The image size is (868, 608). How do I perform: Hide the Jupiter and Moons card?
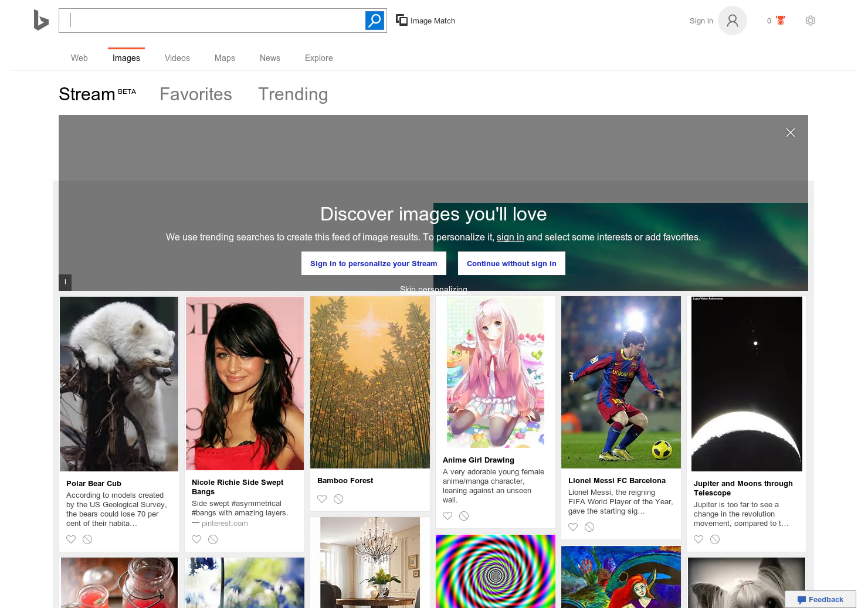[715, 539]
